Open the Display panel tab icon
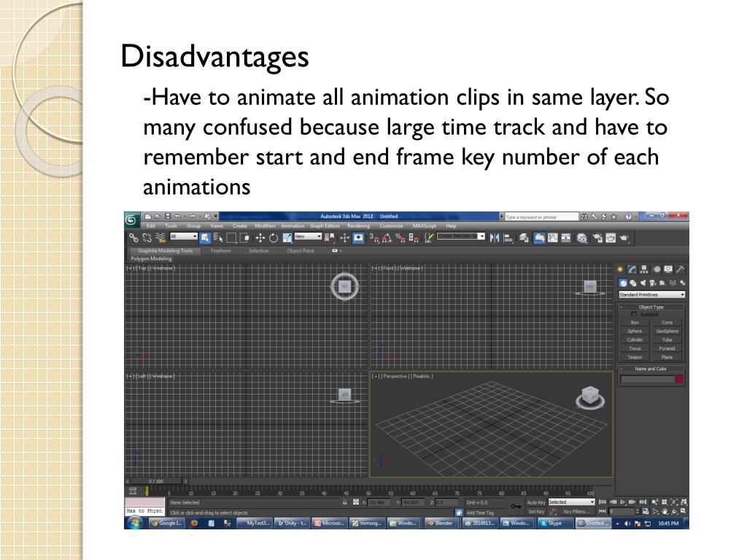 click(x=668, y=269)
